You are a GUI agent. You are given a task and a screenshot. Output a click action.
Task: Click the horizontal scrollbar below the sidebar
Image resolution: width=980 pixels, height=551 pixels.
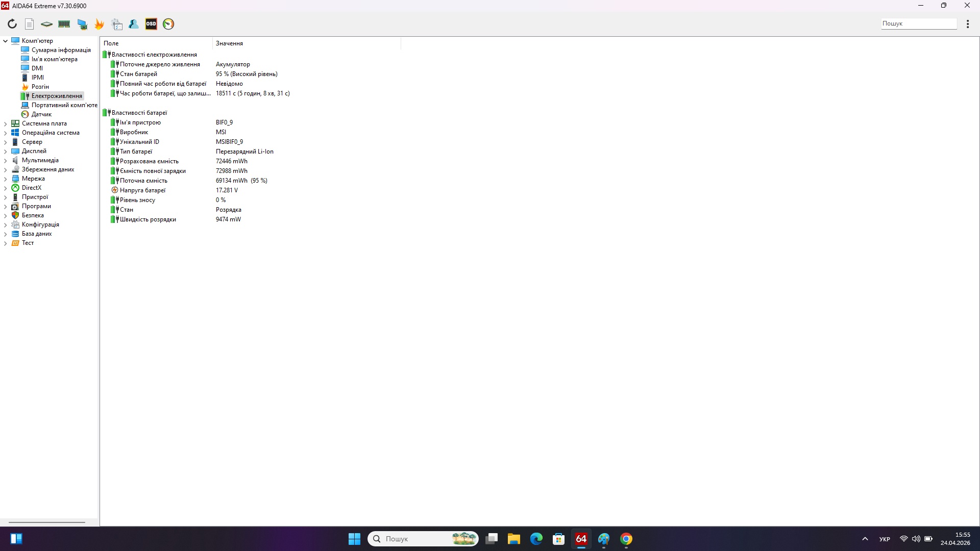tap(47, 522)
